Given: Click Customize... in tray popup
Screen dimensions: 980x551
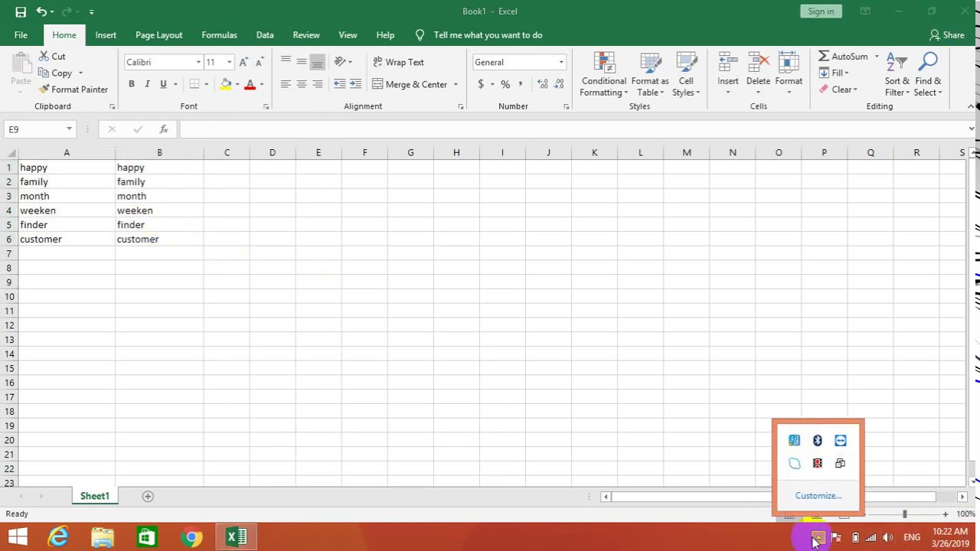Looking at the screenshot, I should [818, 496].
